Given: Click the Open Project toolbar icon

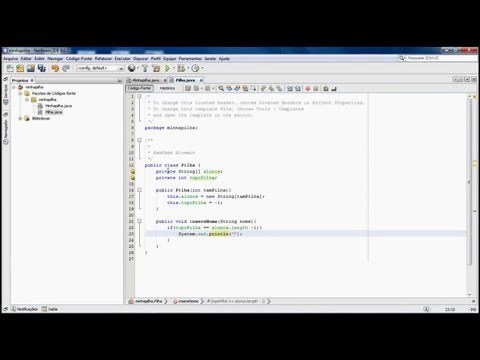Looking at the screenshot, I should 31,68.
